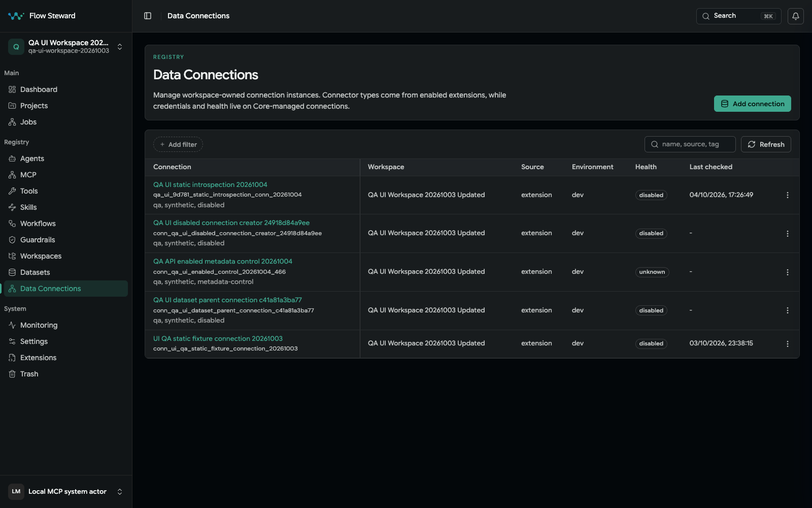This screenshot has width=812, height=508.
Task: Click the Monitoring activity icon
Action: [x=12, y=325]
